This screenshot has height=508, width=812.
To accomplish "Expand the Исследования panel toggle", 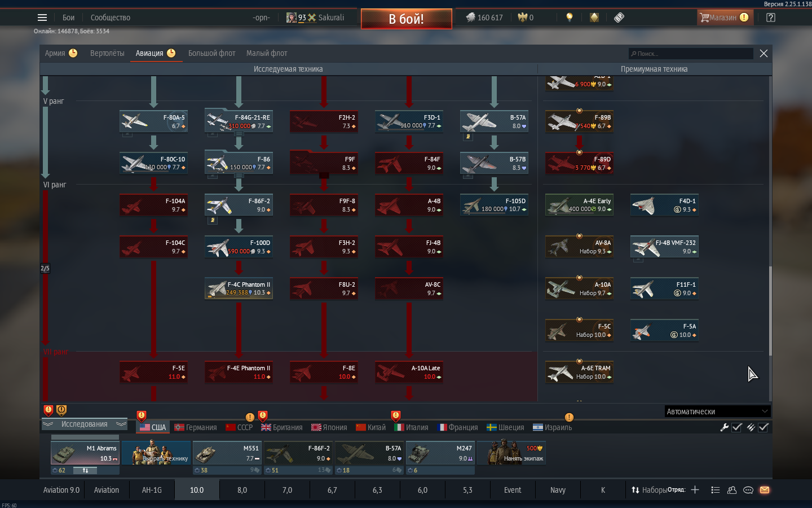I will tap(85, 424).
